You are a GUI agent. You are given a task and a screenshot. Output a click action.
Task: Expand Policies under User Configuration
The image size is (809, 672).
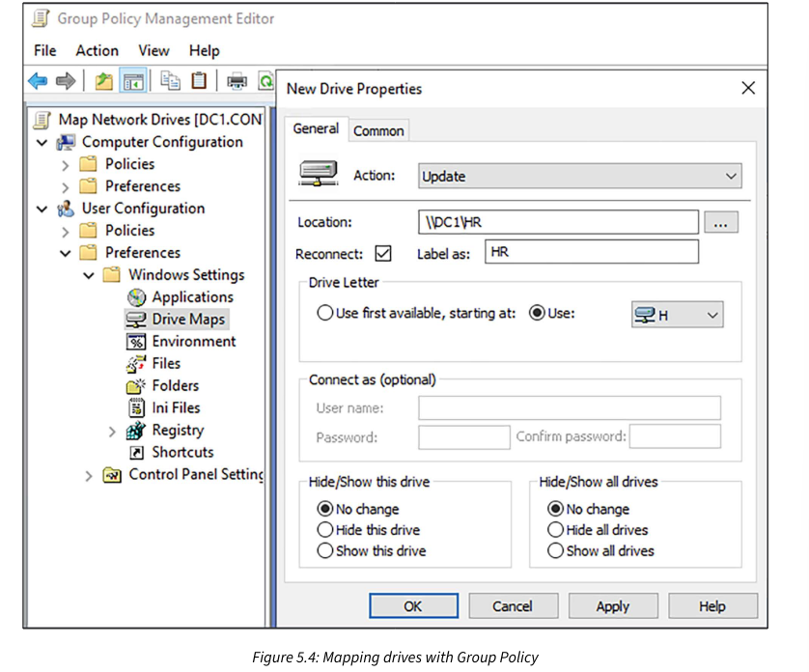pyautogui.click(x=65, y=232)
